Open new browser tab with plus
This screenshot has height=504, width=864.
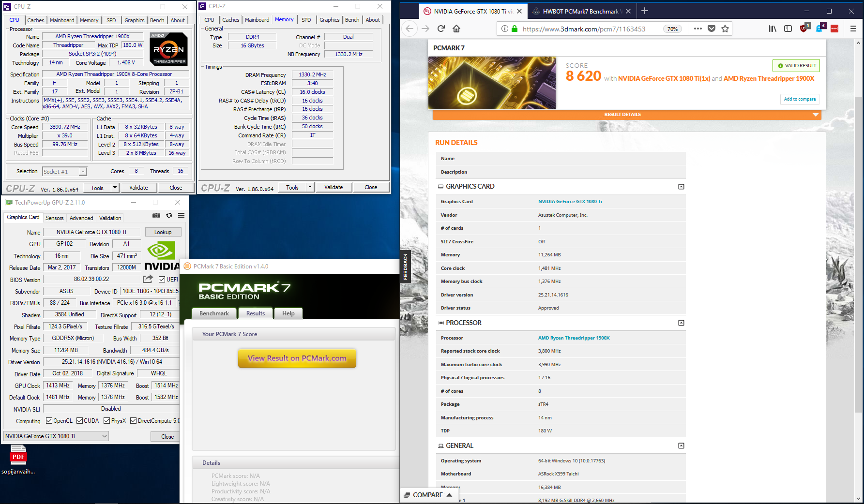[645, 11]
